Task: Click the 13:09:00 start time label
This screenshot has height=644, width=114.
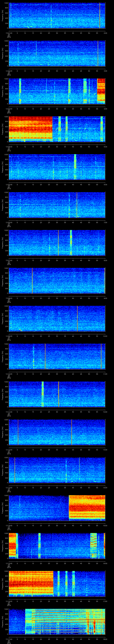Action: [9, 336]
